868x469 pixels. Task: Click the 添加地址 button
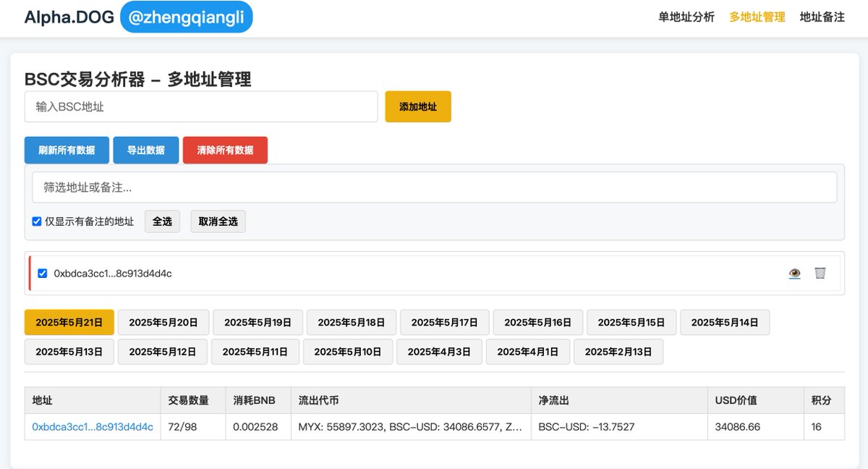(x=418, y=106)
